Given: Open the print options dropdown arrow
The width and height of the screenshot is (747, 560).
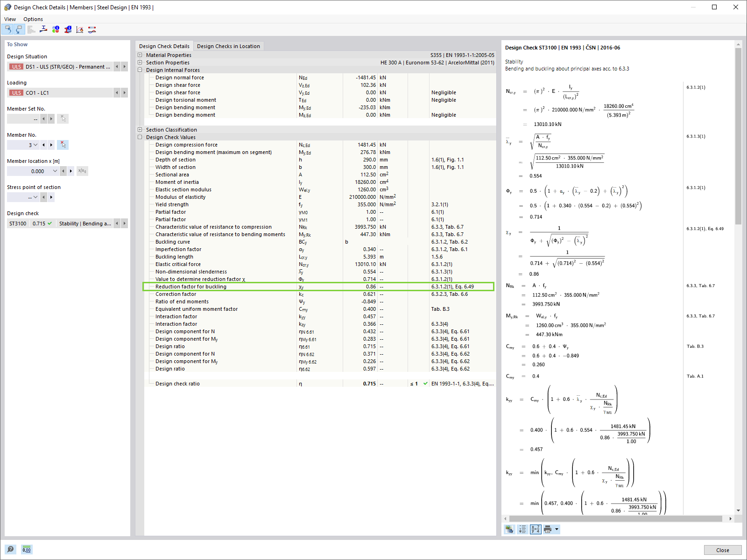Looking at the screenshot, I should [x=557, y=529].
